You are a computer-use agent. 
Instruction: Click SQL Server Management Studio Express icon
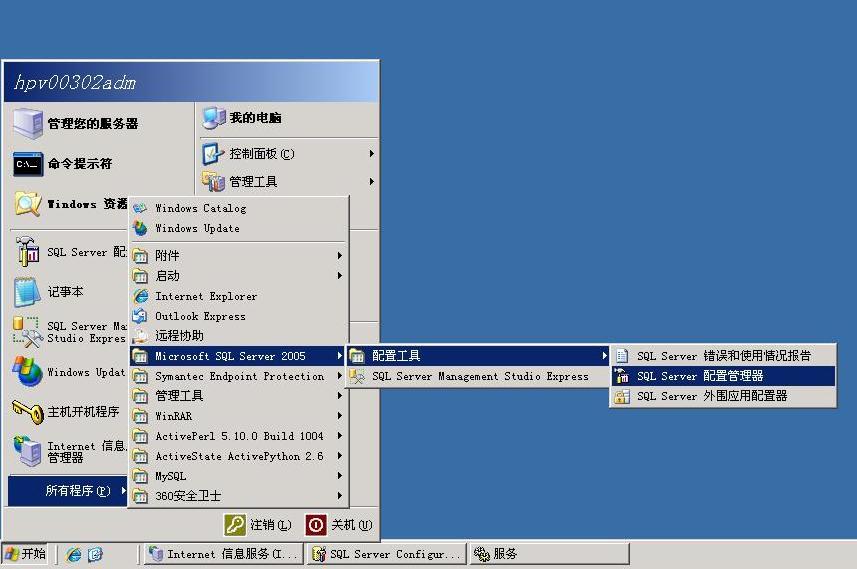coord(357,376)
